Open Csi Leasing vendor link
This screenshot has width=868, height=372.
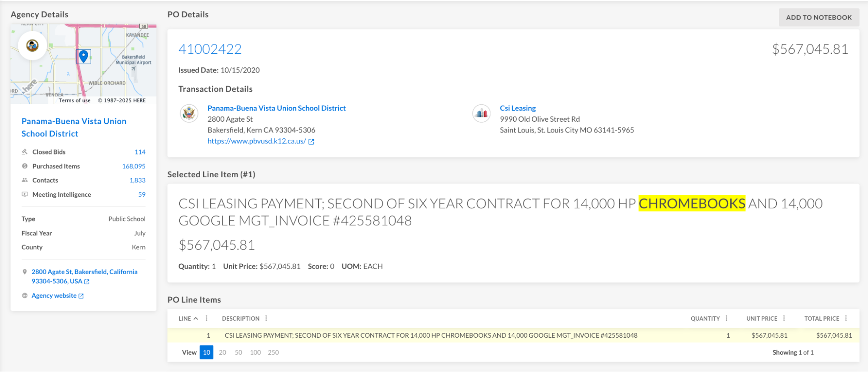(518, 108)
